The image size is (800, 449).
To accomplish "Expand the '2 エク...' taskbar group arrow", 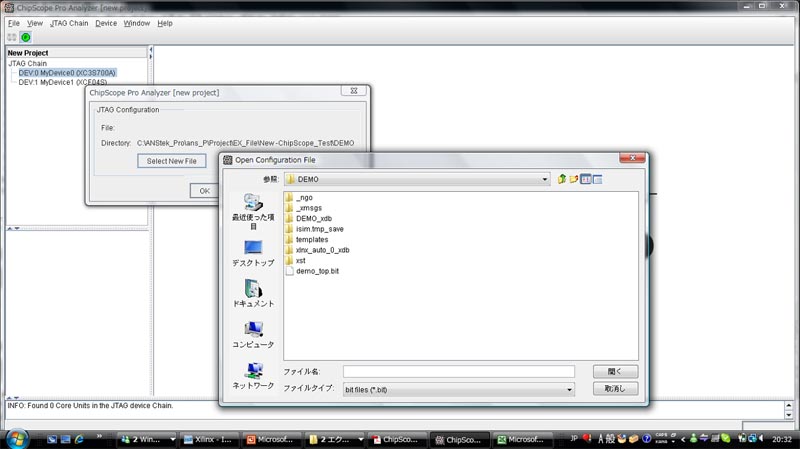I will 360,439.
